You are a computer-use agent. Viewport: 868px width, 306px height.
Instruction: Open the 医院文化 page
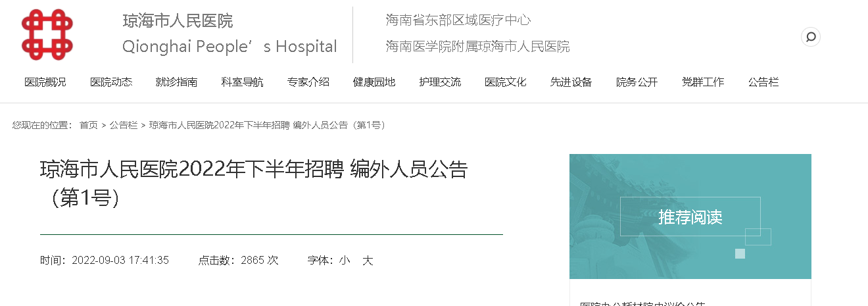[506, 82]
